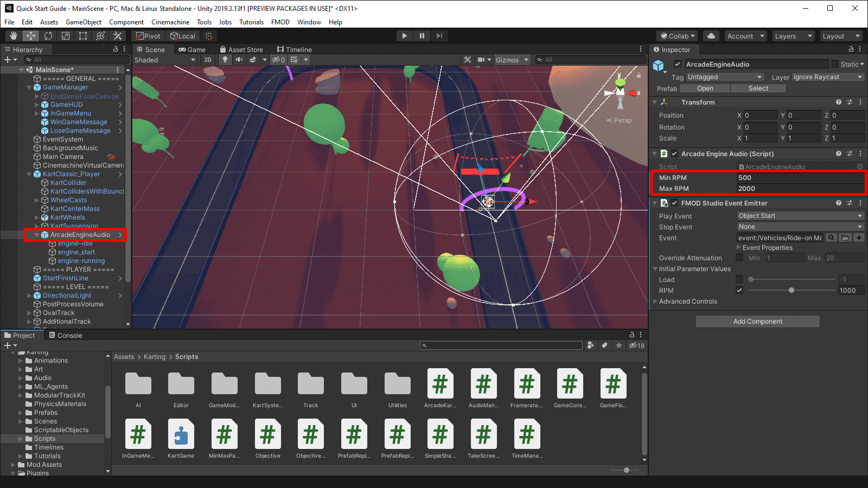Viewport: 868px width, 488px height.
Task: Switch to the Game tab
Action: click(x=192, y=49)
